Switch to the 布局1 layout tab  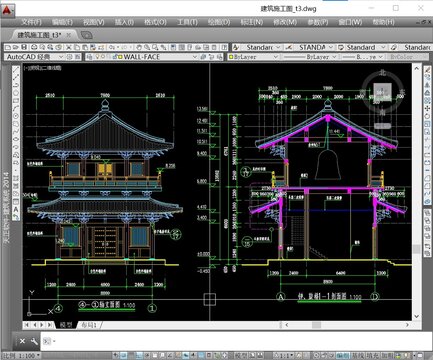(89, 325)
